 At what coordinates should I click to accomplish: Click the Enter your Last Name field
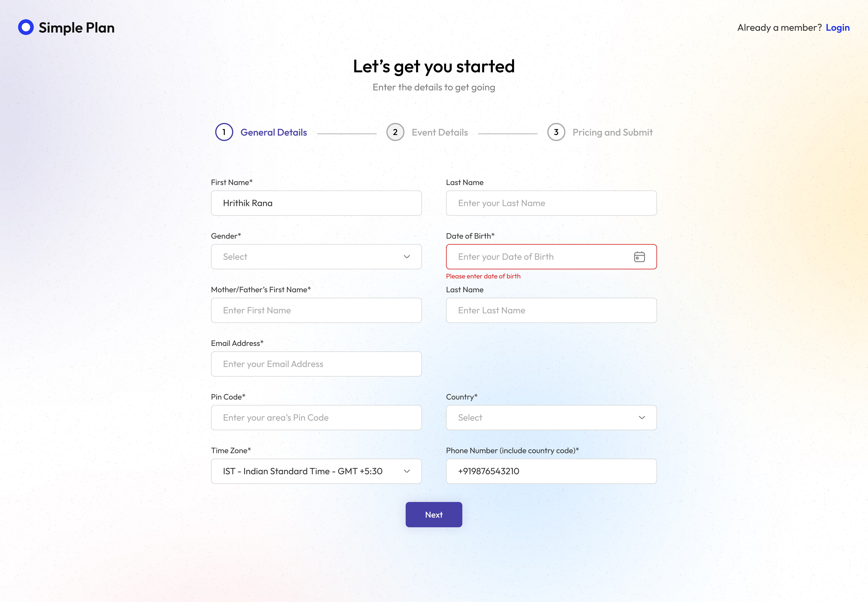(552, 203)
